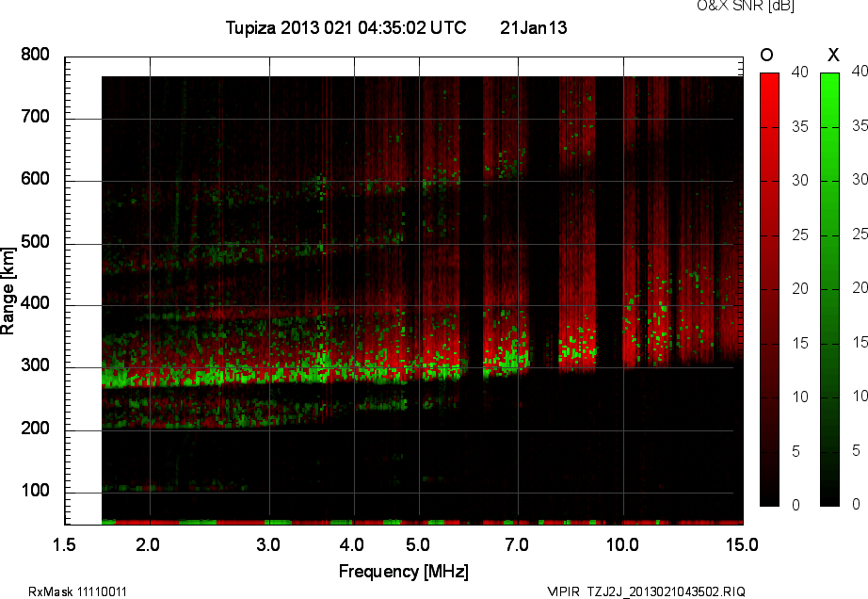
Task: Click the '5.0' frequency tick label
Action: click(x=417, y=544)
